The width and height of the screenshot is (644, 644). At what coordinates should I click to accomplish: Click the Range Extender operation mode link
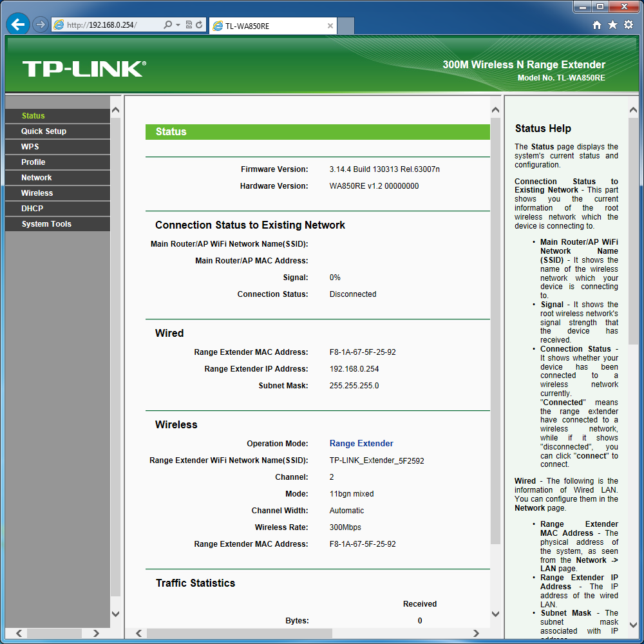(x=361, y=444)
